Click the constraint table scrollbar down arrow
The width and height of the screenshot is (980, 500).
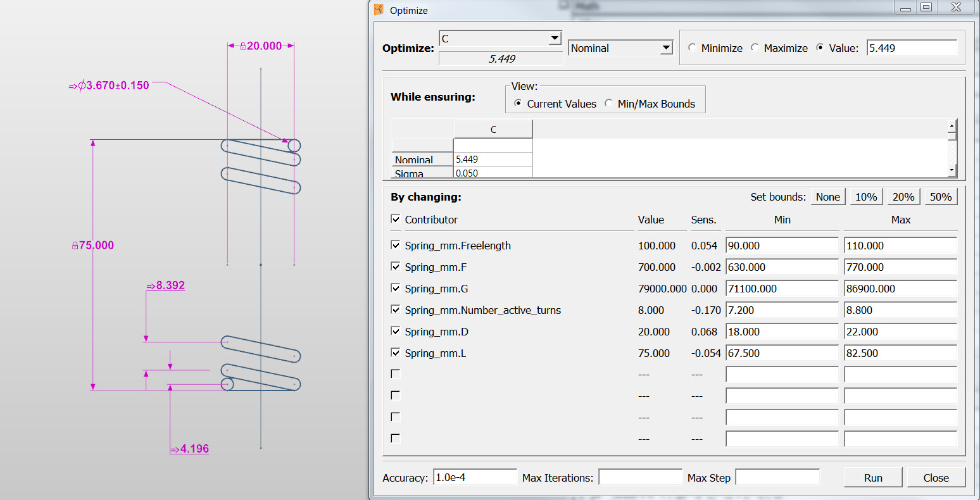pos(952,169)
